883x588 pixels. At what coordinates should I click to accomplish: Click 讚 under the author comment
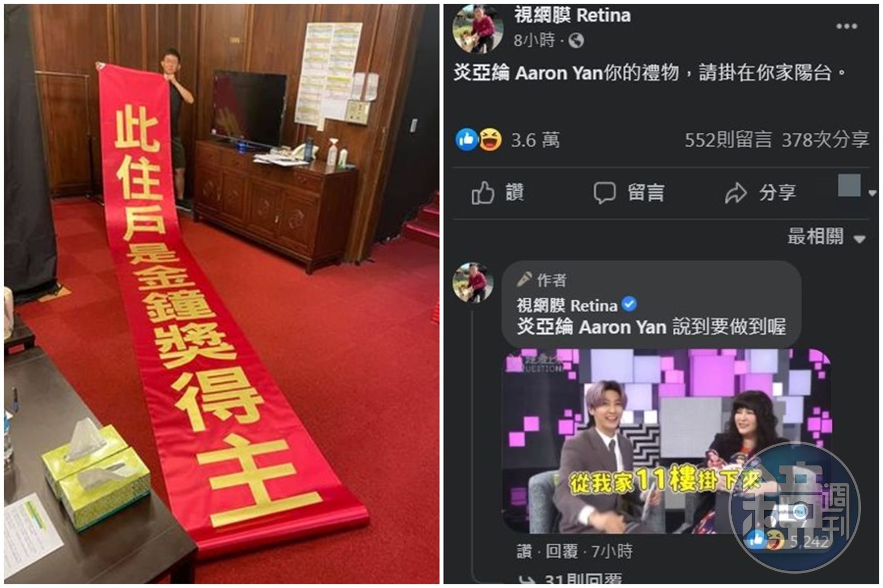525,551
